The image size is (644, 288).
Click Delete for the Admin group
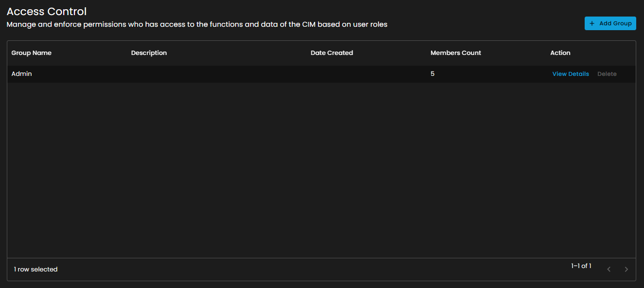(607, 74)
